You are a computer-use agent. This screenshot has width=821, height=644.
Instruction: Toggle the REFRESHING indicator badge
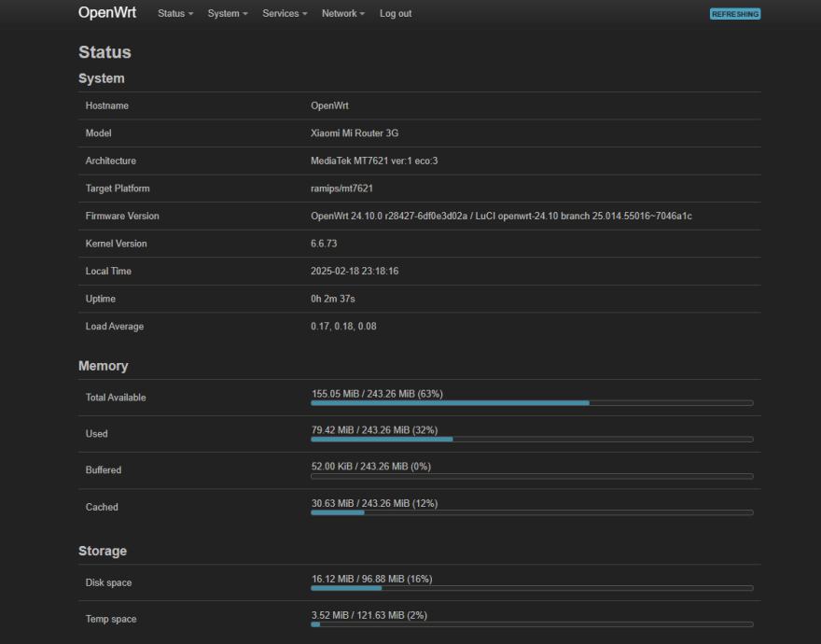tap(735, 14)
